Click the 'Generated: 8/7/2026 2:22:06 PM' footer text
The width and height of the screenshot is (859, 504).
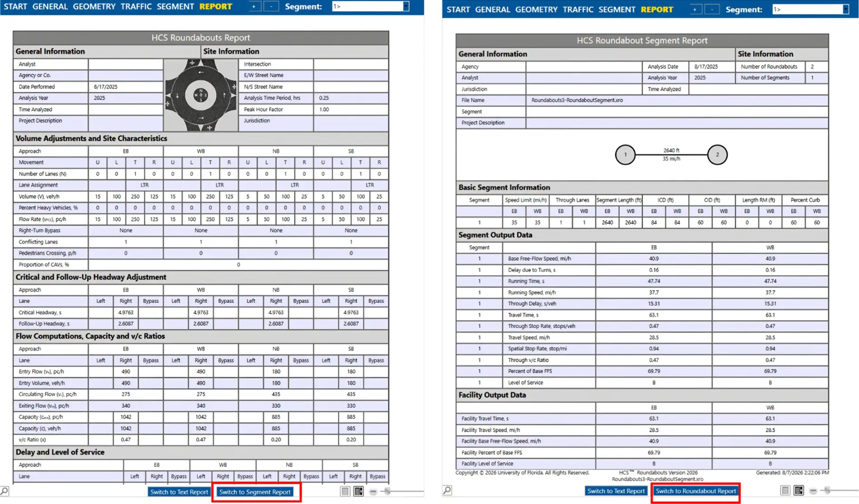[792, 473]
